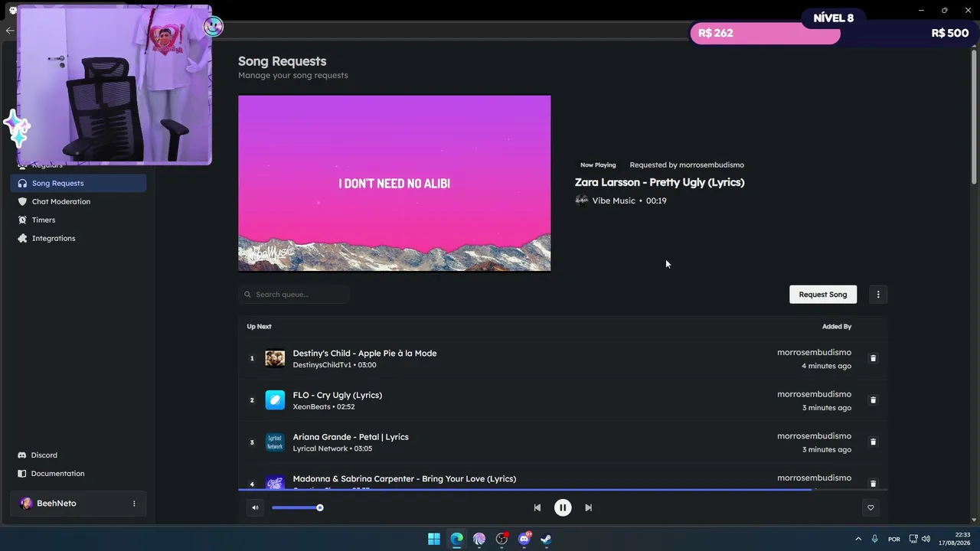Select "FLO - Cry Ugly (Lyrics)" in the queue
980x551 pixels.
tap(337, 395)
